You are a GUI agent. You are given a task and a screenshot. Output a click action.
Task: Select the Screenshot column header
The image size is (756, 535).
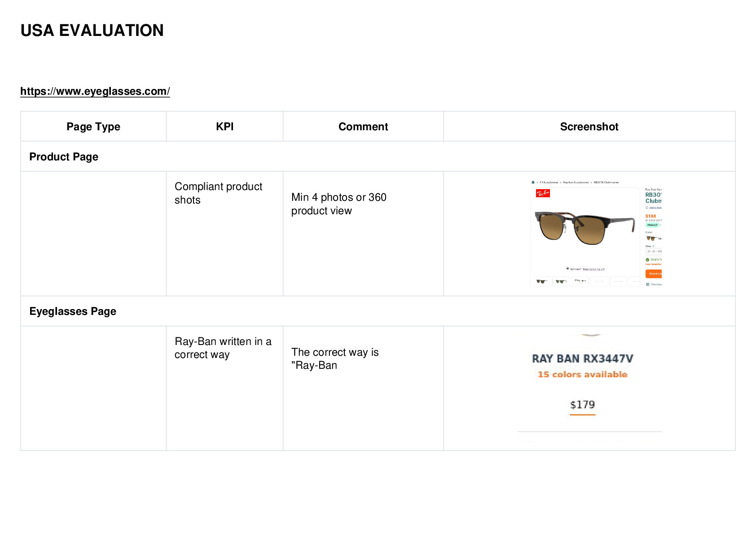click(x=589, y=127)
